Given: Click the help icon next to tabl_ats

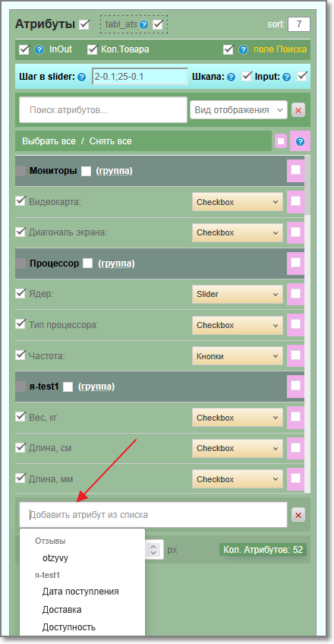Looking at the screenshot, I should [143, 25].
